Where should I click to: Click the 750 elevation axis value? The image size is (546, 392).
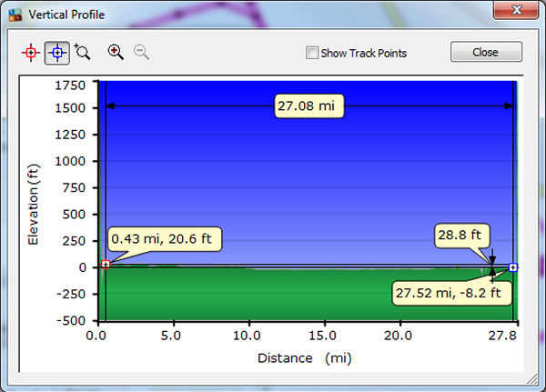[x=74, y=187]
